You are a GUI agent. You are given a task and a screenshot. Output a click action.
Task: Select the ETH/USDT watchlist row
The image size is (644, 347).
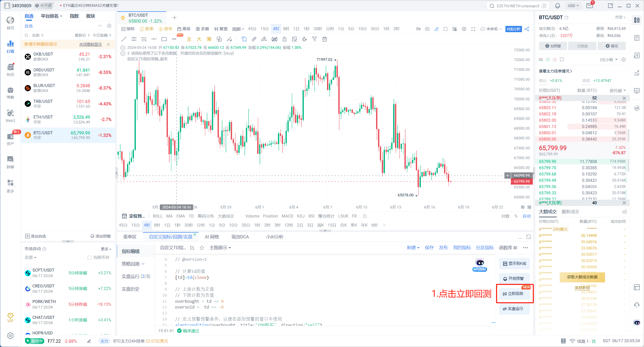coord(68,119)
